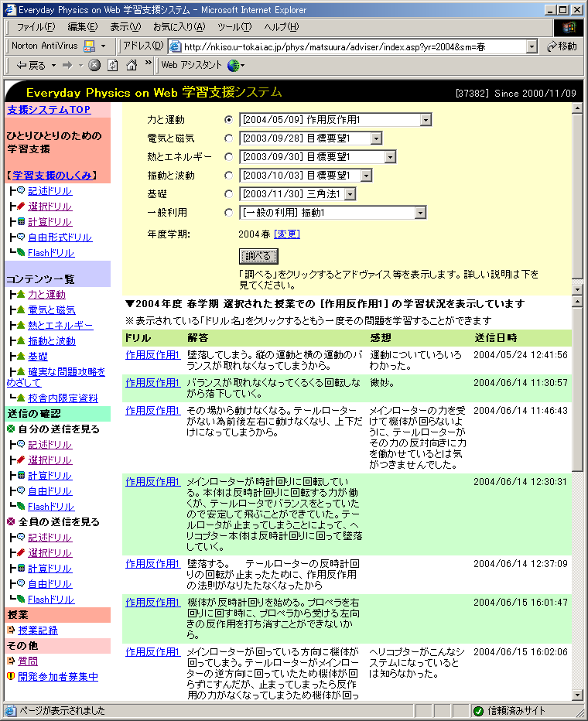Open the 開発参加者募集中 link
This screenshot has width=588, height=721.
58,676
